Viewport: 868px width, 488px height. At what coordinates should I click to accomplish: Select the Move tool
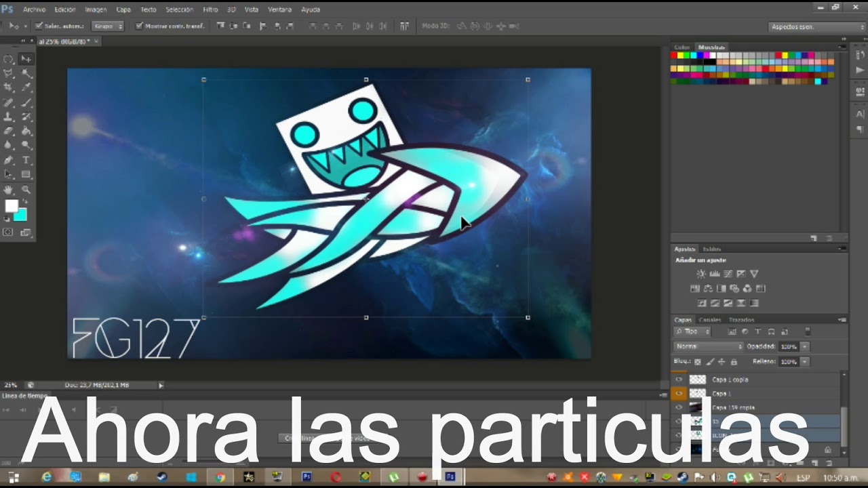(x=26, y=60)
